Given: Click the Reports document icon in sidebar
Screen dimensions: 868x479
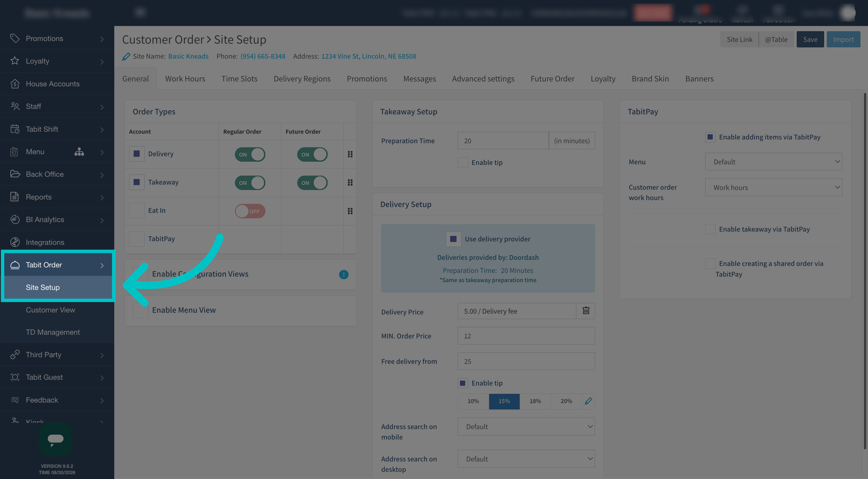Looking at the screenshot, I should point(14,197).
